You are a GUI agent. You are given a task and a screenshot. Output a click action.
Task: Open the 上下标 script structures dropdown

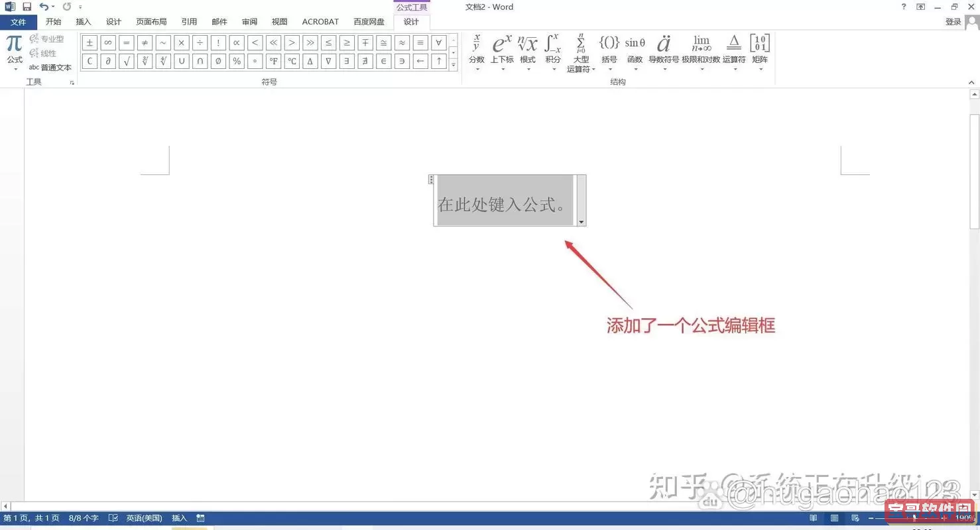pyautogui.click(x=502, y=53)
